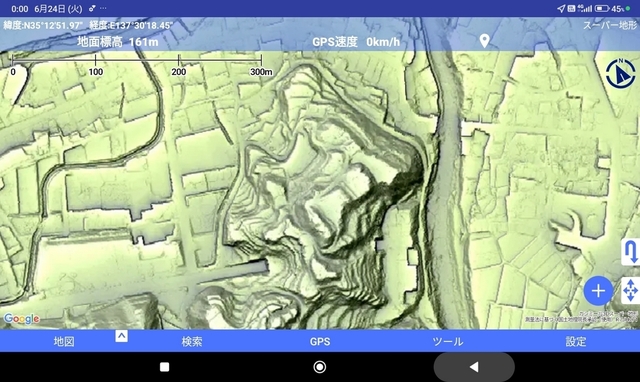The image size is (640, 382).
Task: Tap the 4G signal strength icon
Action: coord(585,8)
